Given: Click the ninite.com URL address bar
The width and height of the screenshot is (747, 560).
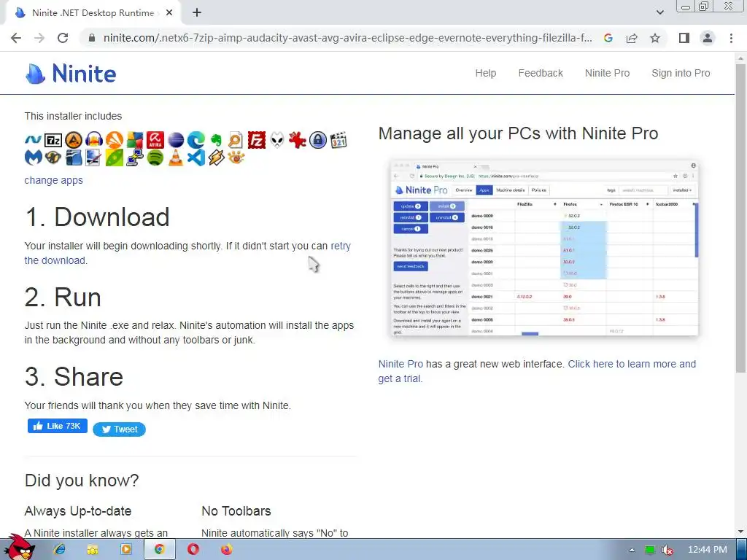Looking at the screenshot, I should (348, 38).
